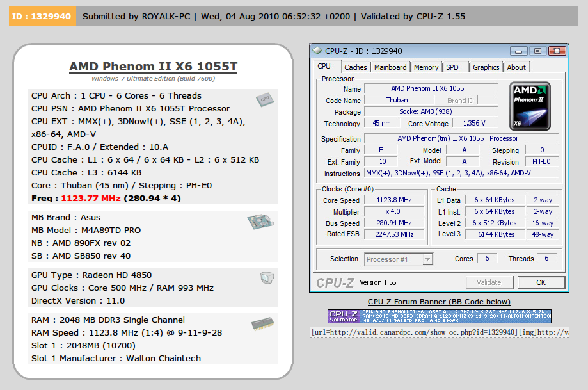
Task: Open the About tab
Action: click(516, 67)
